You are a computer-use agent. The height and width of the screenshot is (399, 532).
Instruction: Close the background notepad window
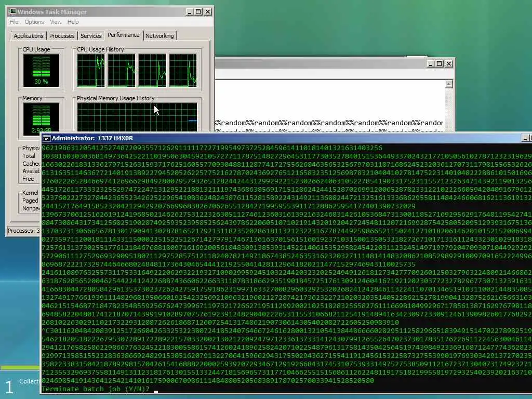point(448,64)
